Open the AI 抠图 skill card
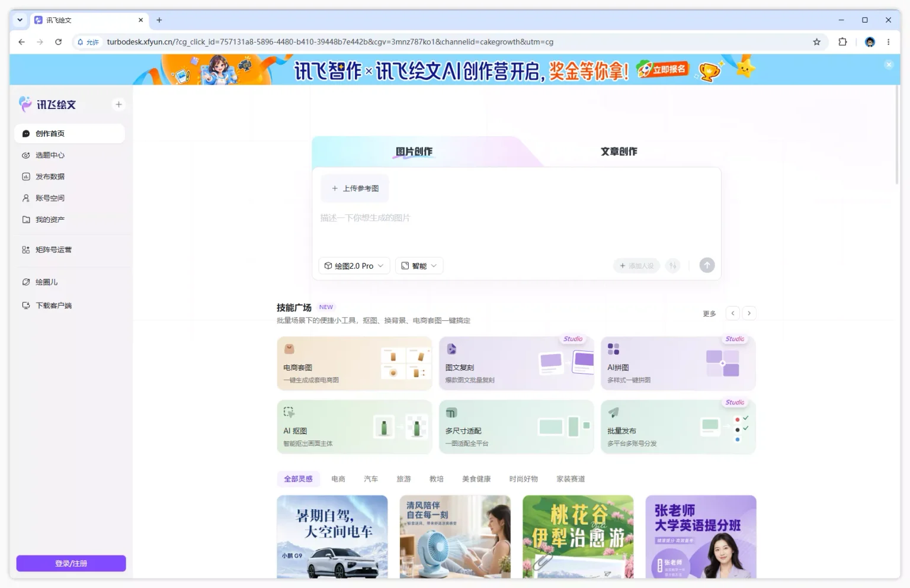The height and width of the screenshot is (588, 910). 354,427
